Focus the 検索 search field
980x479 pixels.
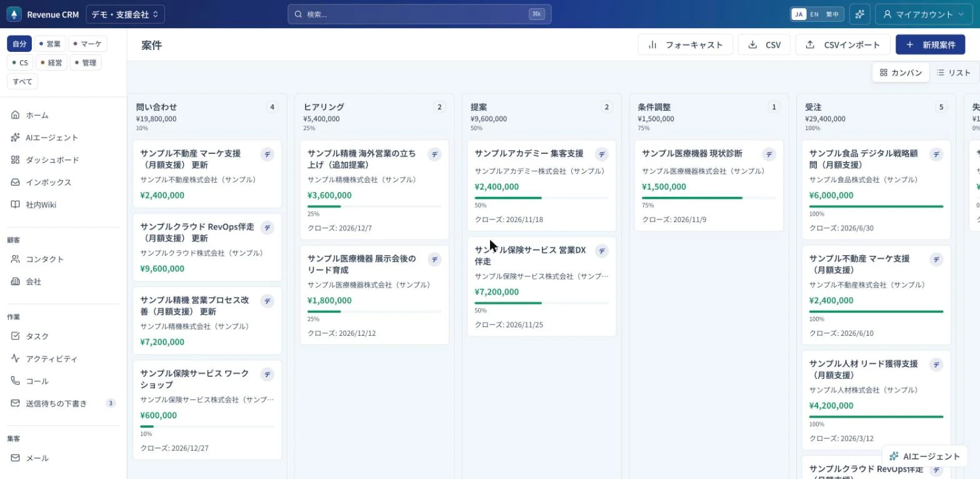(419, 14)
